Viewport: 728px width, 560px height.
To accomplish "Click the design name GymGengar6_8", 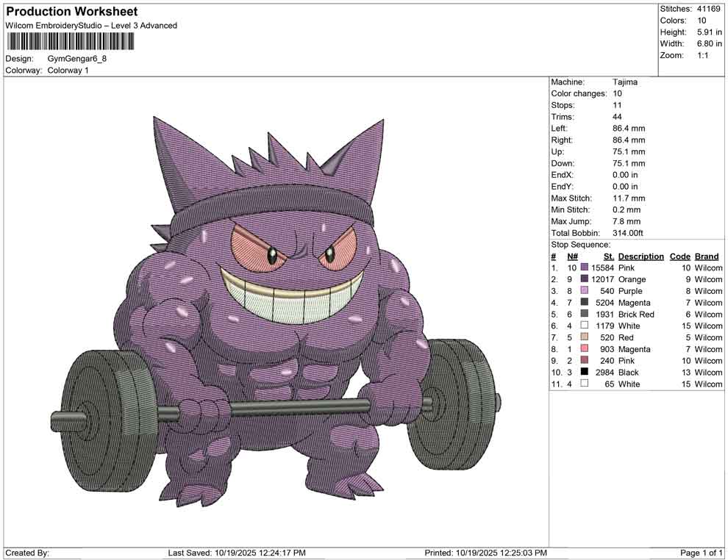I will 77,59.
